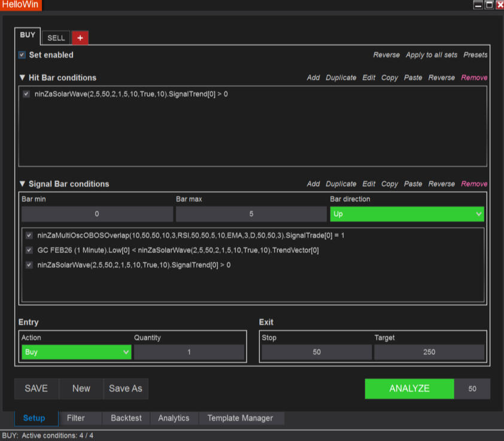Image resolution: width=504 pixels, height=441 pixels.
Task: Click the Save As button
Action: pos(126,388)
